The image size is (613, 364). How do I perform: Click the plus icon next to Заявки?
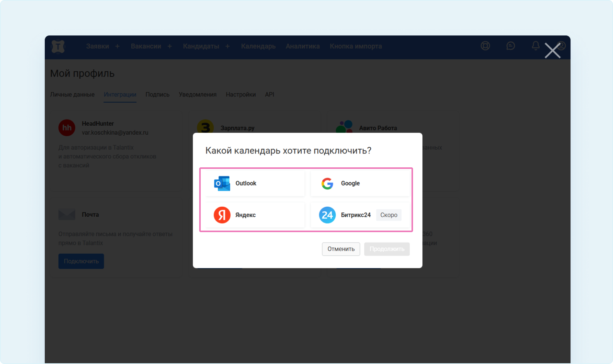(117, 46)
